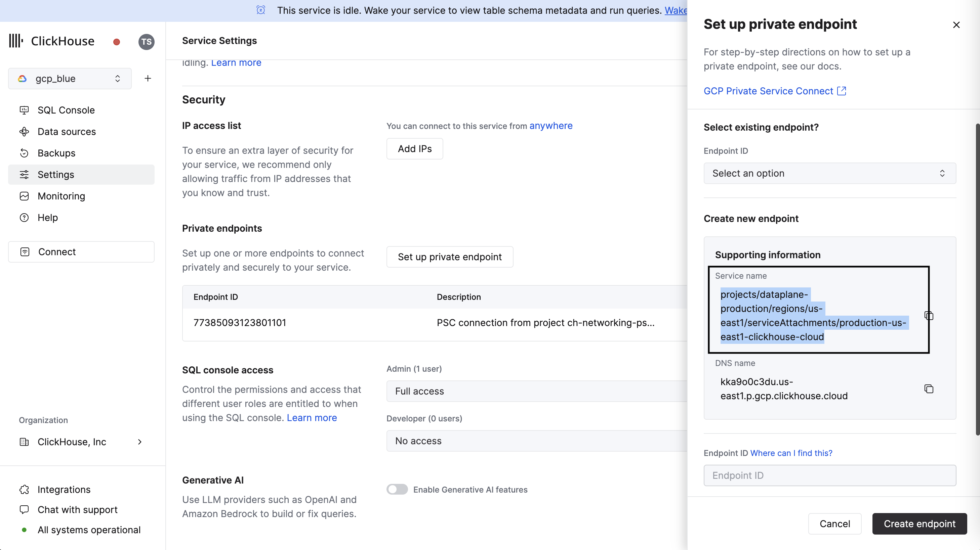Open the Developer No access dropdown
The image size is (980, 550).
pos(537,441)
